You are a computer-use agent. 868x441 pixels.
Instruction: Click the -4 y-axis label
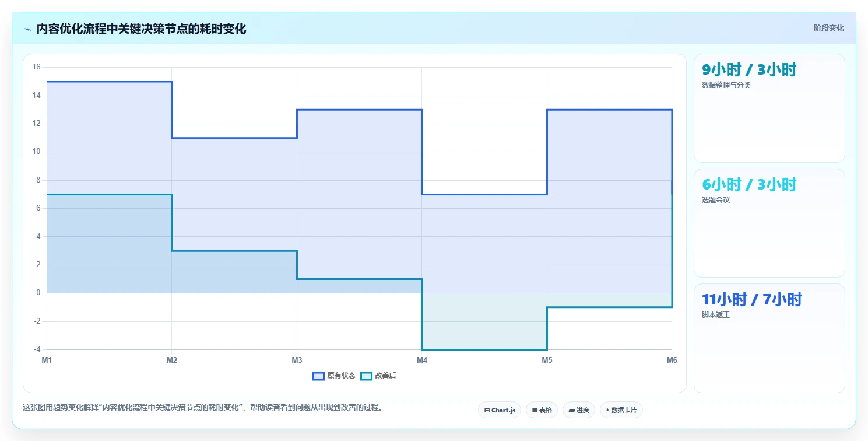coord(36,349)
